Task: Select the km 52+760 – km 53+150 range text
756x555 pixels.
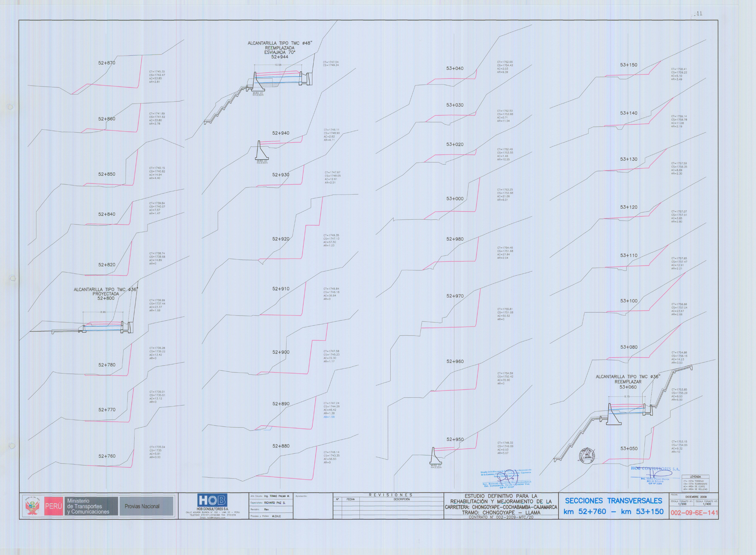Action: click(613, 512)
